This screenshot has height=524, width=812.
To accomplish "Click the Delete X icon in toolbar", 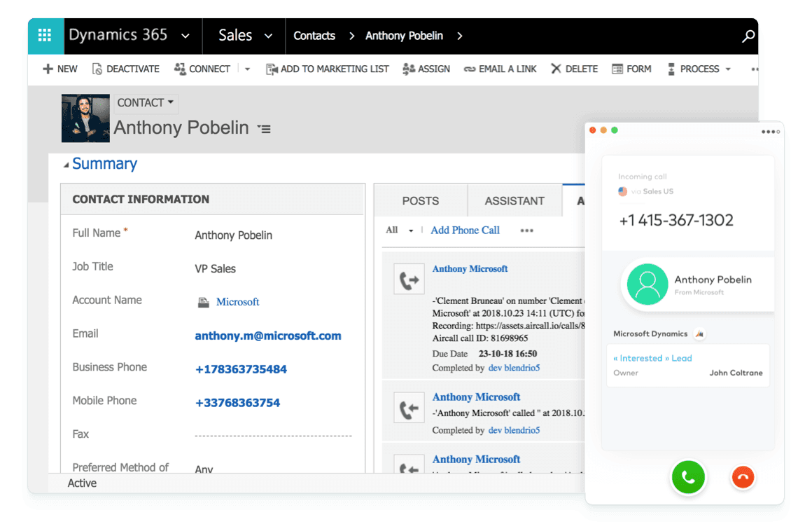I will pyautogui.click(x=556, y=69).
